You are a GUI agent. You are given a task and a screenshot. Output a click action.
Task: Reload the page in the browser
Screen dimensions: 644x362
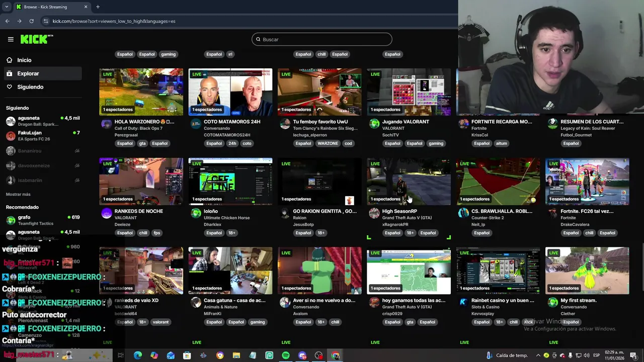31,21
